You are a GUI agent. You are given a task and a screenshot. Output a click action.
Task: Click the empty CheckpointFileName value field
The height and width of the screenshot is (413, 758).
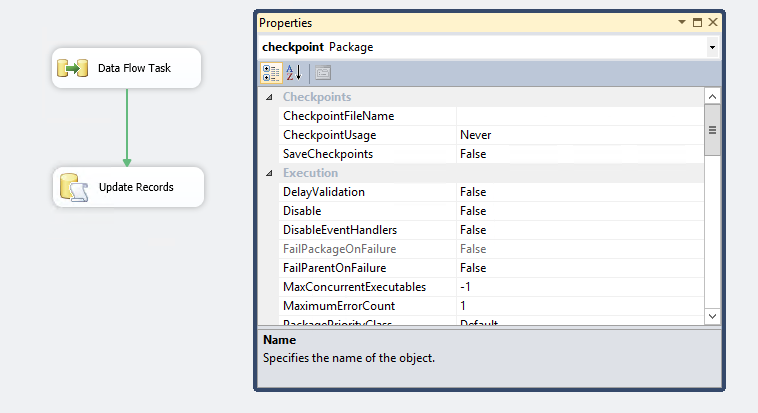(x=578, y=116)
